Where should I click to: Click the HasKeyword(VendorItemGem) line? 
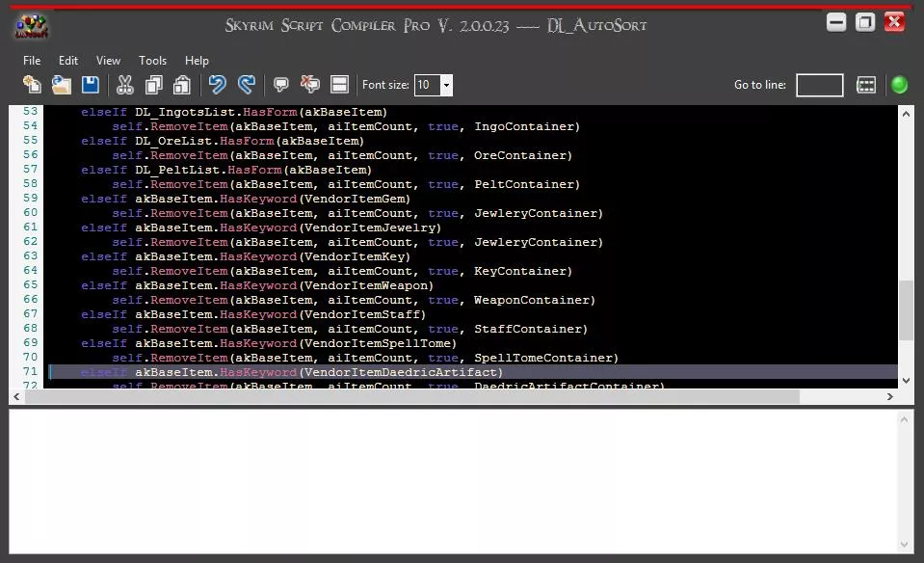point(245,199)
